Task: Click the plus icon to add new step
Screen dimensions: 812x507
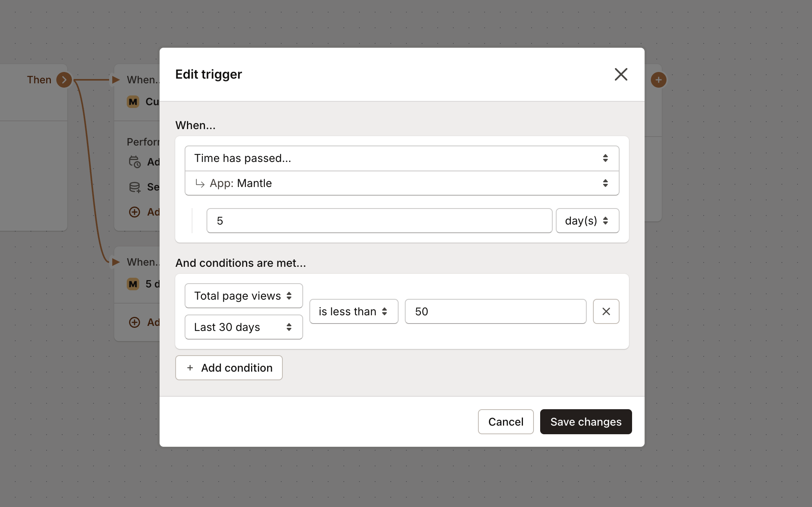Action: pos(658,79)
